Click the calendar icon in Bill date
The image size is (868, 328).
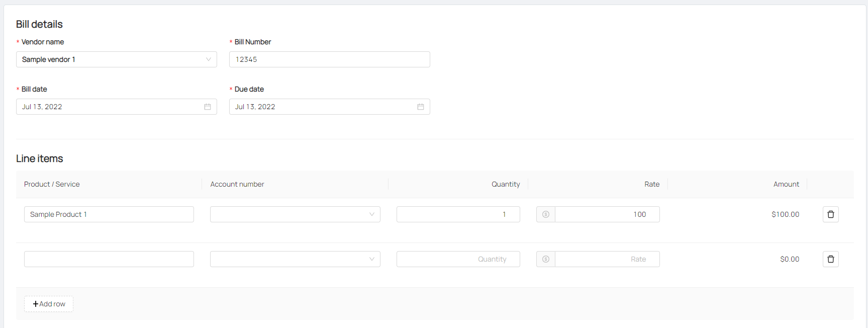pyautogui.click(x=207, y=107)
